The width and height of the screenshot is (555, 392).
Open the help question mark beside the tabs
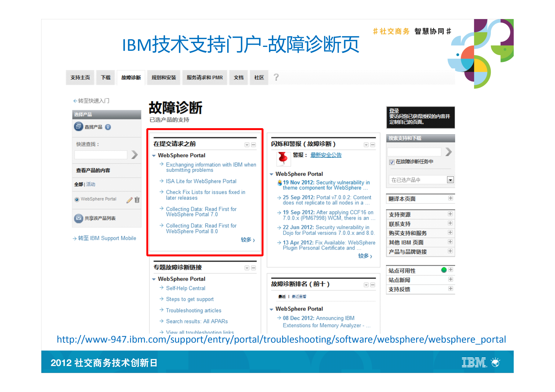(x=276, y=77)
